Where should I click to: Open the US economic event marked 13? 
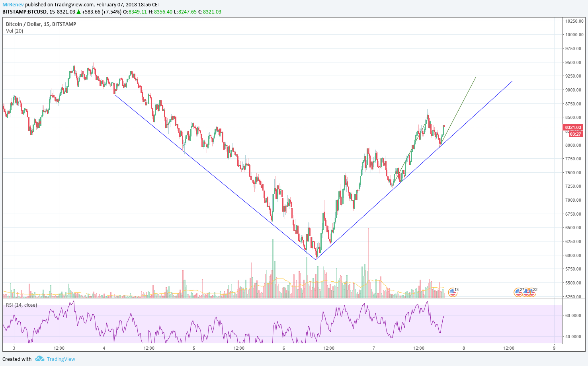pyautogui.click(x=452, y=292)
